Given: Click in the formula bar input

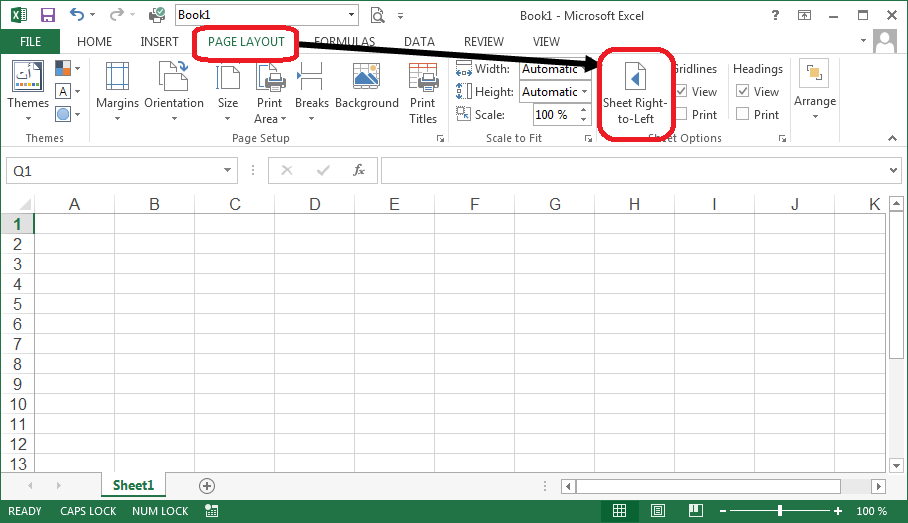Looking at the screenshot, I should [x=633, y=170].
